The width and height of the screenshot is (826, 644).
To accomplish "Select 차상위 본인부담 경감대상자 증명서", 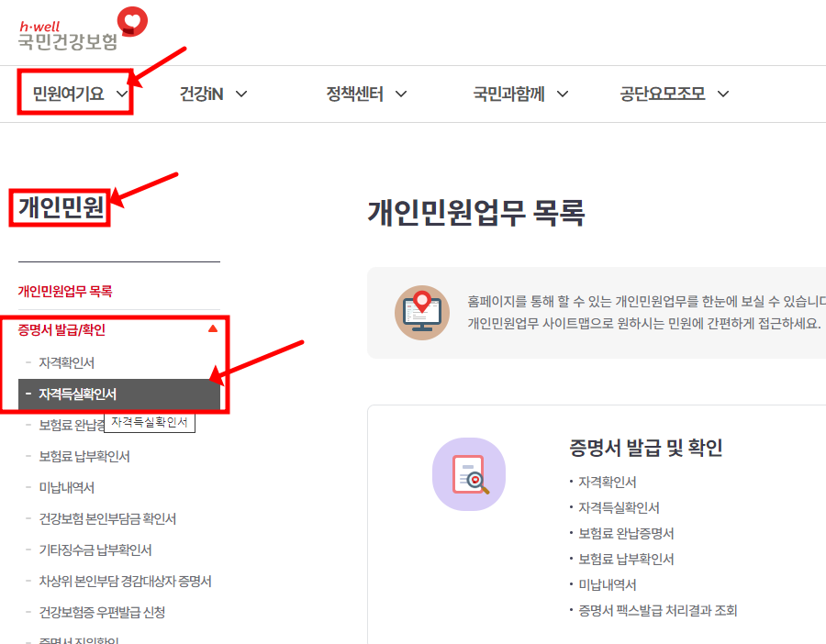I will pyautogui.click(x=125, y=581).
